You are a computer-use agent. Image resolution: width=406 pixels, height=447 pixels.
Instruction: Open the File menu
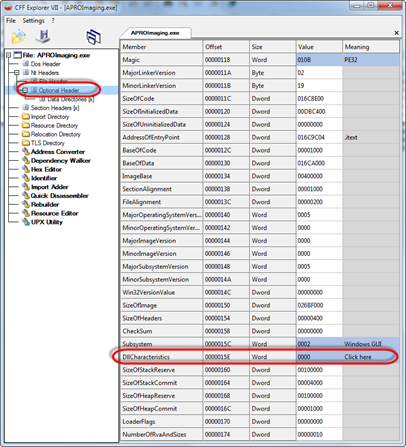coord(11,21)
